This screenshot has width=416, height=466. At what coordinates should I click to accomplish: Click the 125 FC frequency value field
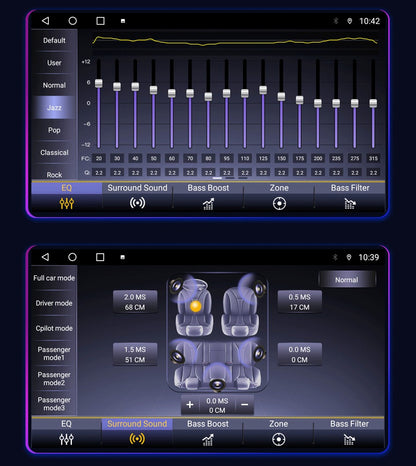tap(263, 158)
